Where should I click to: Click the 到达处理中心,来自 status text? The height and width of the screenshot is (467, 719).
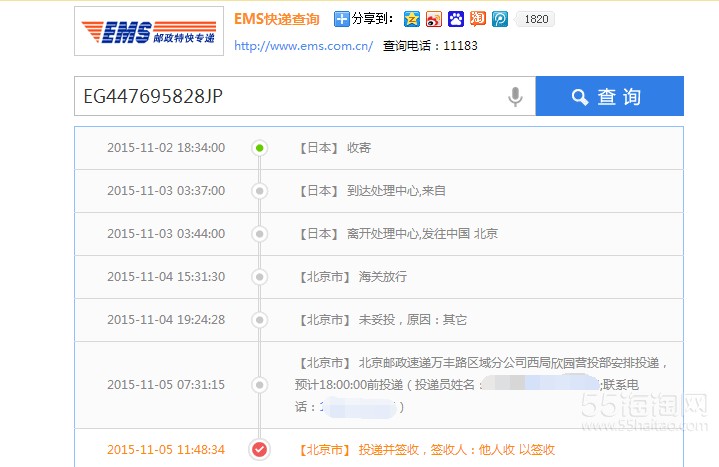pyautogui.click(x=396, y=191)
